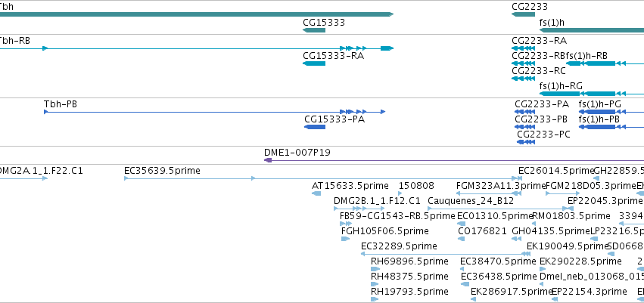Click the EK286917.5prime EST label
The width and height of the screenshot is (644, 303).
click(x=512, y=292)
